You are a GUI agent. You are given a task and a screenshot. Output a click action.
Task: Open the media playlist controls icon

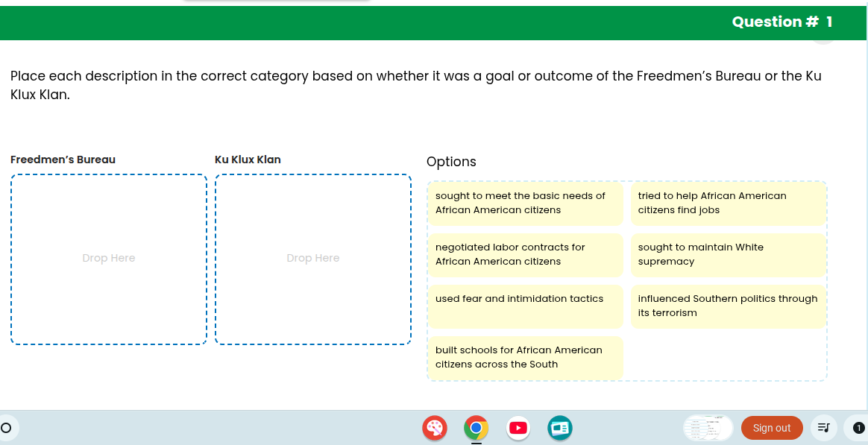823,428
